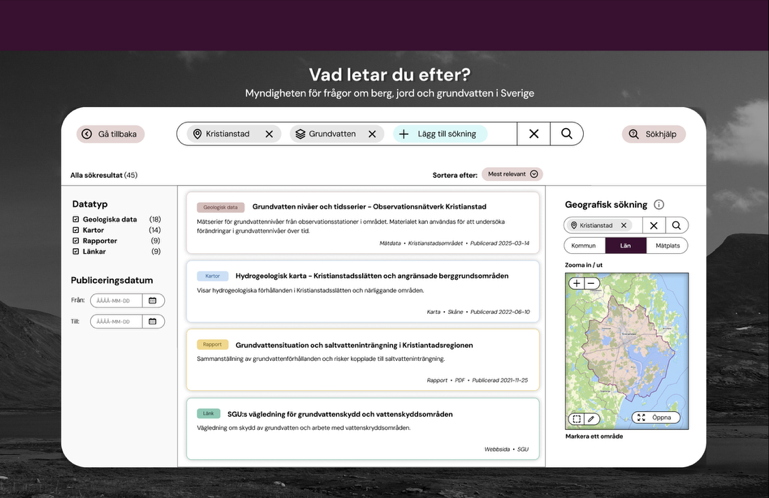
Task: Clear the geographic search field with X
Action: point(654,225)
